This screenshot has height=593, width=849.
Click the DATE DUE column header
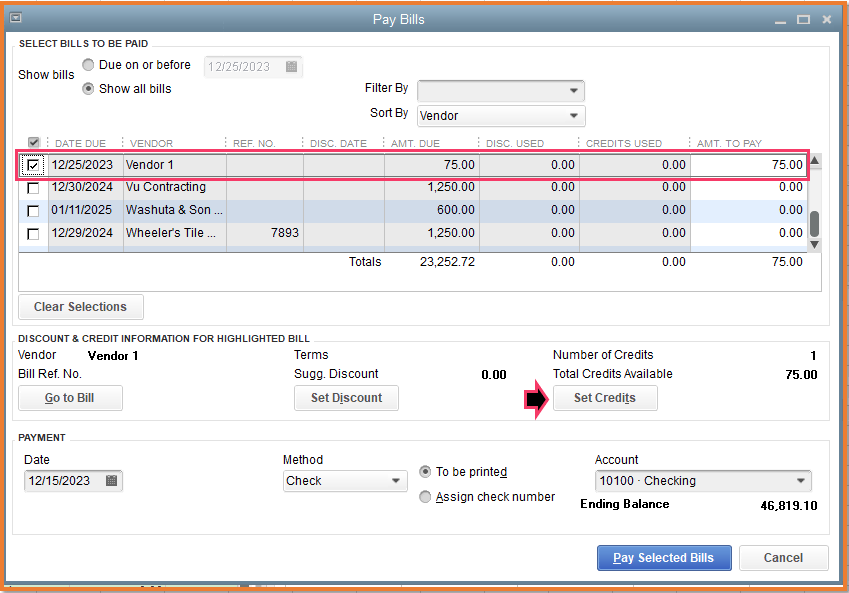point(80,144)
